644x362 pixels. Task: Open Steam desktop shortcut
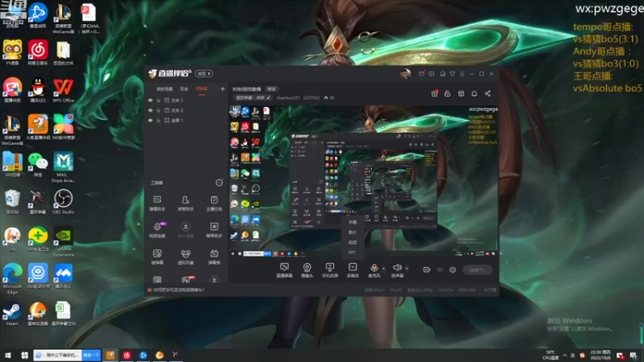point(12,314)
